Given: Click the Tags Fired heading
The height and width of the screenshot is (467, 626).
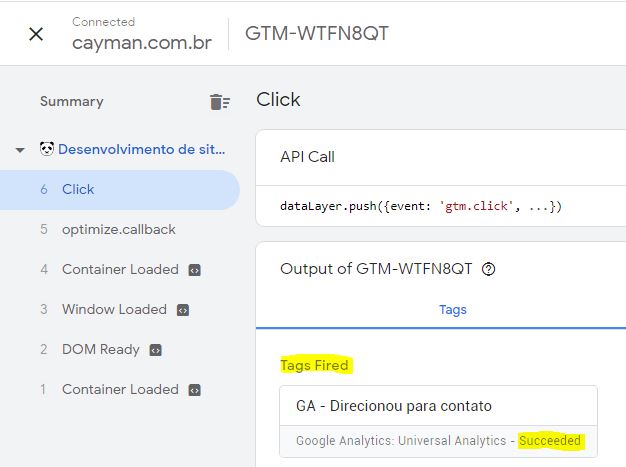Looking at the screenshot, I should tap(314, 365).
